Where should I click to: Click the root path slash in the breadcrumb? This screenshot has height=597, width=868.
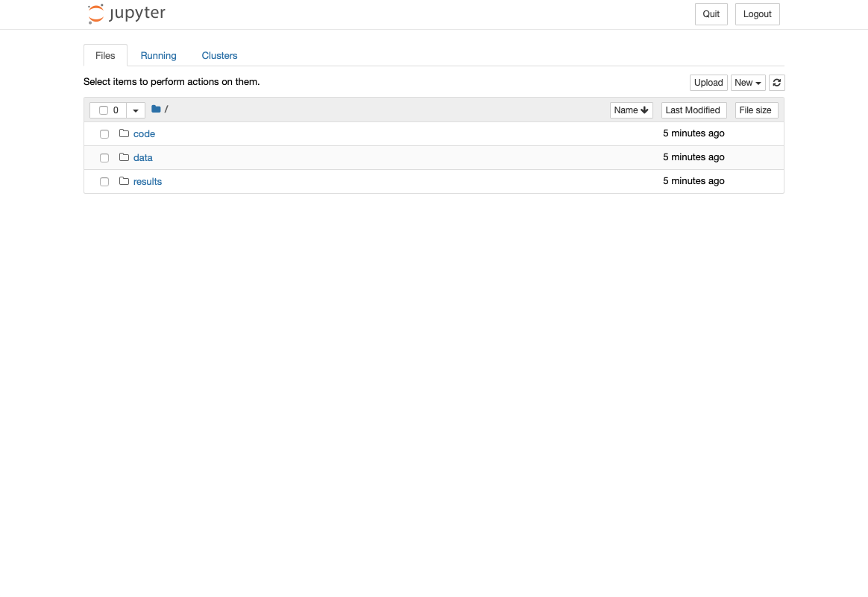(166, 109)
